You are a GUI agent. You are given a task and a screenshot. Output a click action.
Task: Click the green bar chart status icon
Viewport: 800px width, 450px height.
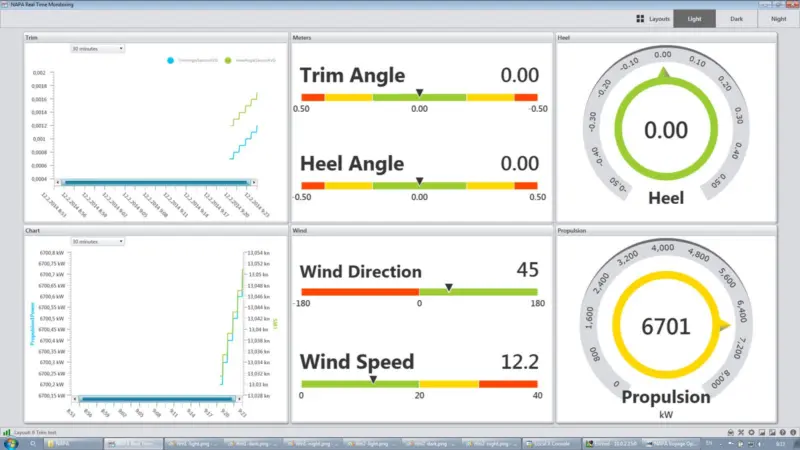[x=7, y=432]
